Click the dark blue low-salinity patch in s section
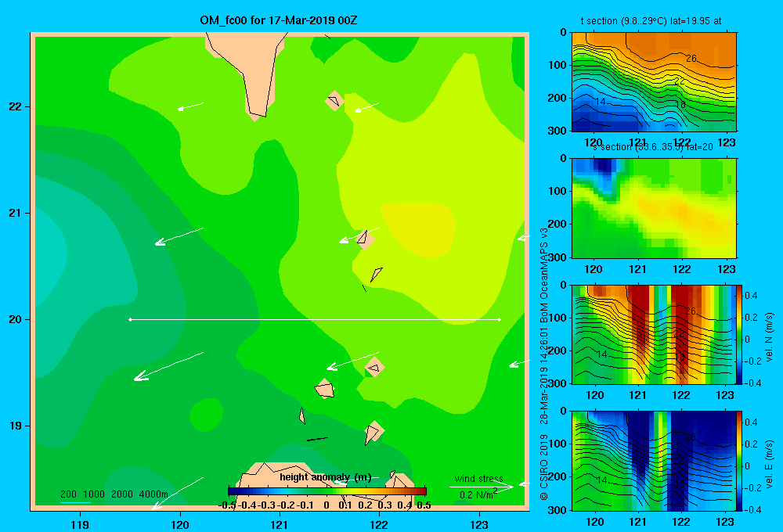The height and width of the screenshot is (532, 783). [x=605, y=166]
